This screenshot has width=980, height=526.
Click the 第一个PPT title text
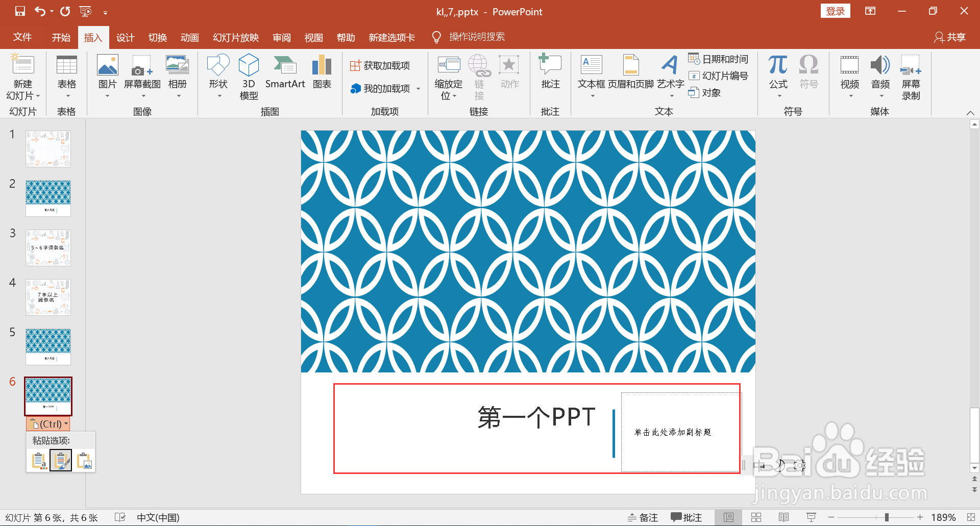[x=536, y=418]
